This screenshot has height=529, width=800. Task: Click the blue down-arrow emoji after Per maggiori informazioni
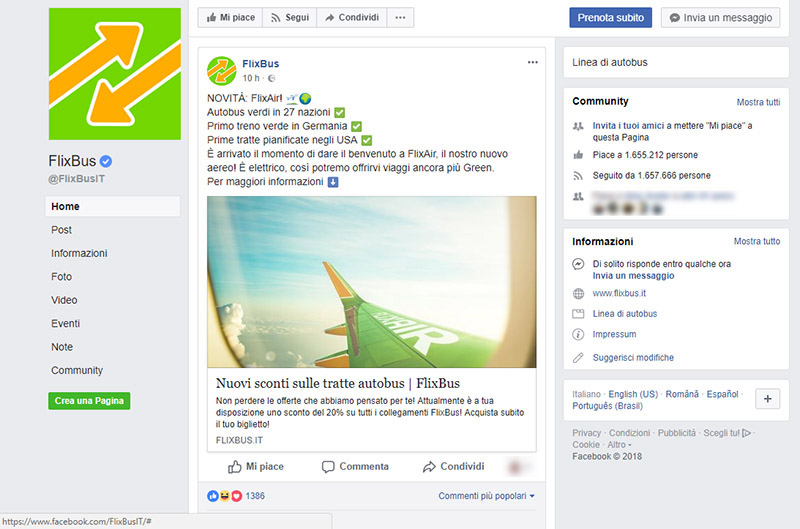(333, 182)
